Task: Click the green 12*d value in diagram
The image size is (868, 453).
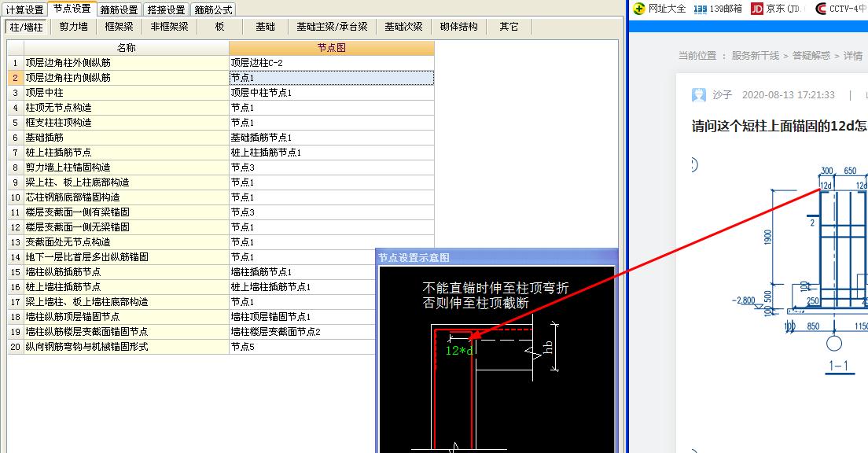Action: [x=459, y=351]
